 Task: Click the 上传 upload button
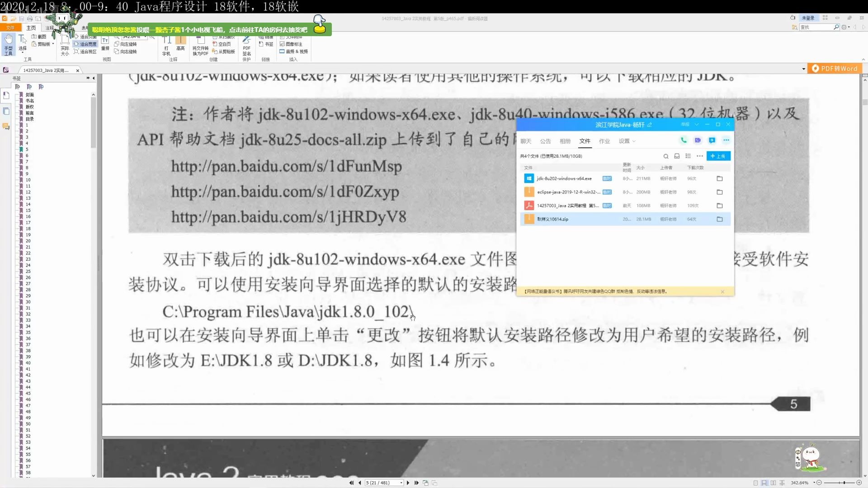(x=718, y=156)
